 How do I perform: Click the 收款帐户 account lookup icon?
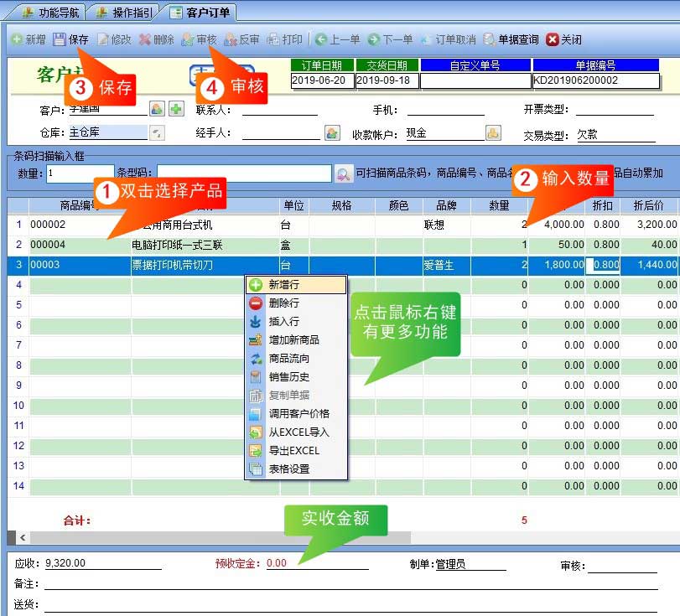(x=494, y=132)
